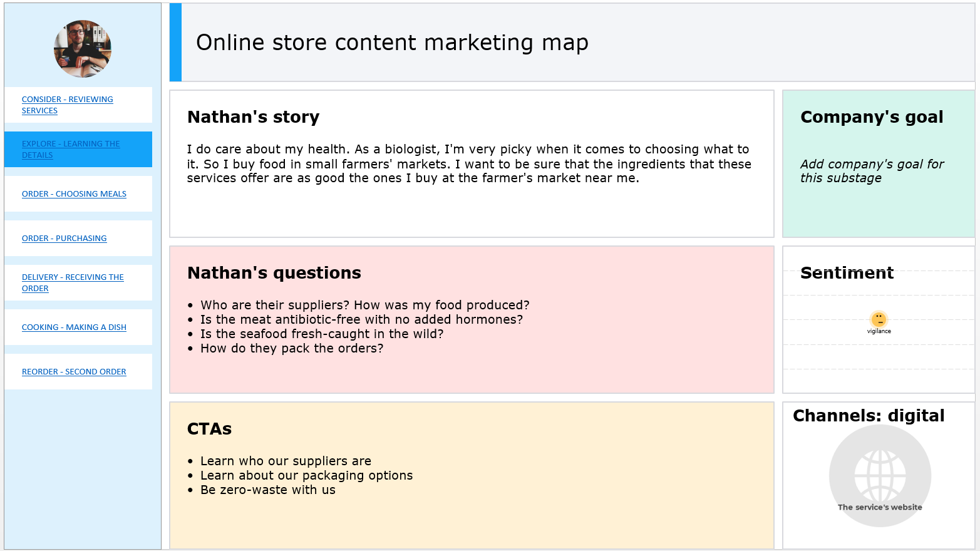This screenshot has height=551, width=980.
Task: Open the Cooking - Making a Dish link
Action: pos(74,327)
